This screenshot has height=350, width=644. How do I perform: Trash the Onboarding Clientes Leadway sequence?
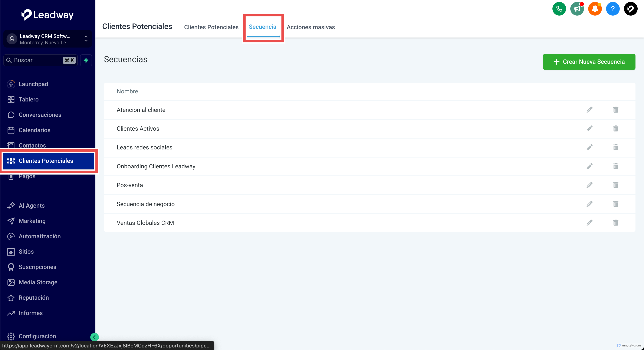click(x=615, y=166)
